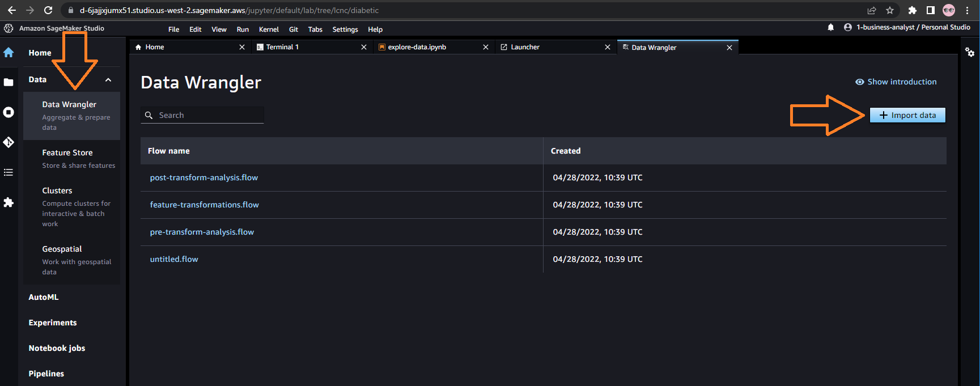Select Data Wrangler in navigation panel
This screenshot has height=386, width=980.
point(71,116)
